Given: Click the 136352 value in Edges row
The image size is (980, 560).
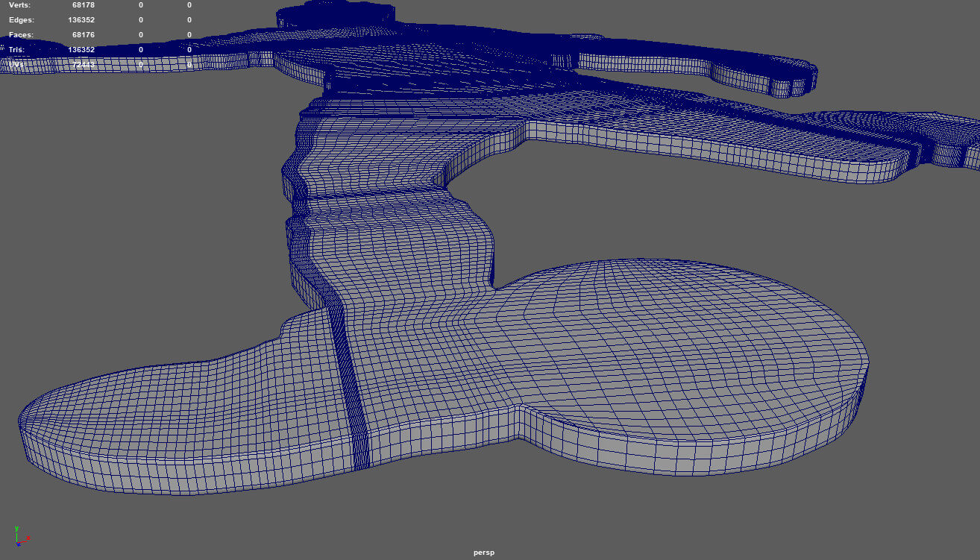Looking at the screenshot, I should click(81, 19).
